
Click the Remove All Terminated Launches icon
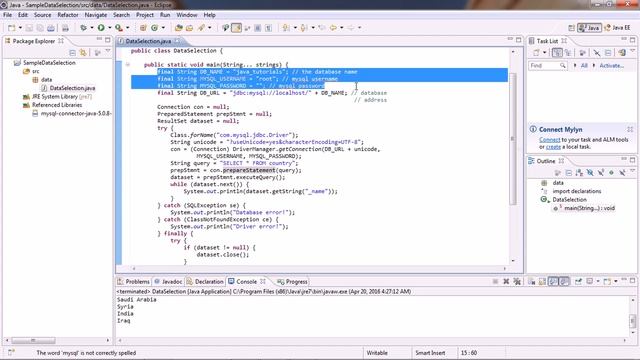click(x=517, y=281)
